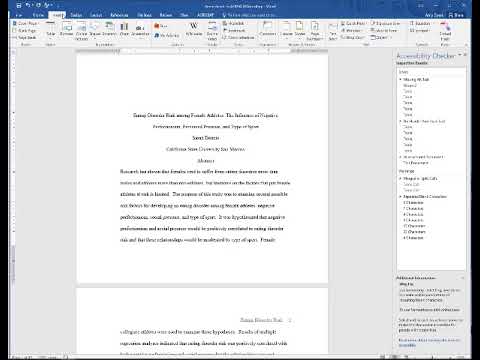Open Read more about making documents accessible link

tap(429, 342)
